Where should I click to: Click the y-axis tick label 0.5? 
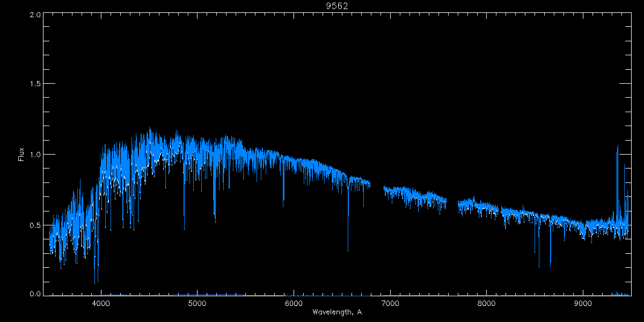click(x=35, y=225)
